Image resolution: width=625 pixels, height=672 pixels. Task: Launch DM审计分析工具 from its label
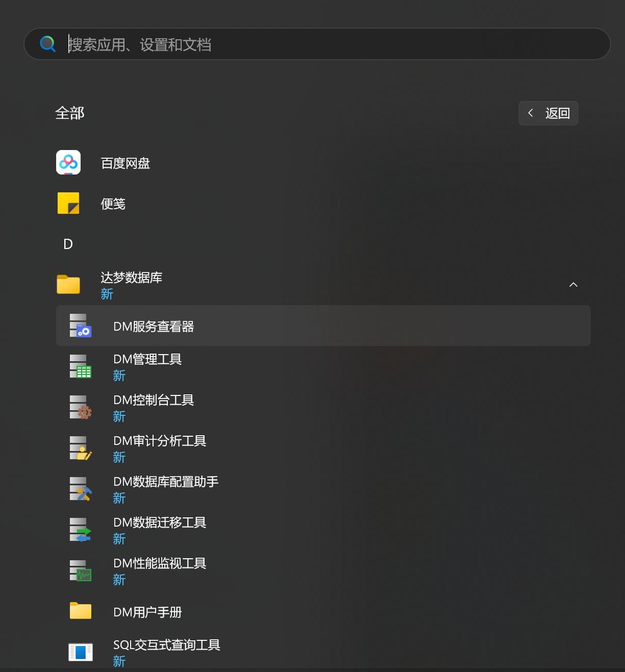pyautogui.click(x=160, y=441)
